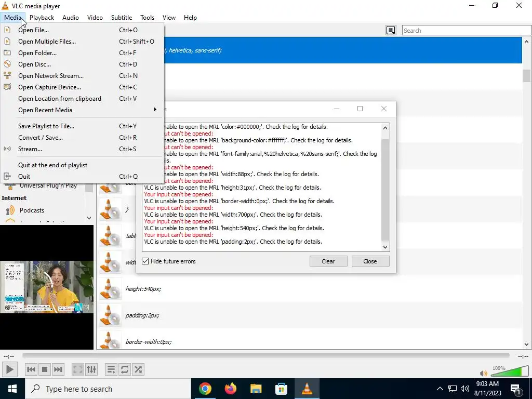Select Open Location from clipboard

coord(83,98)
